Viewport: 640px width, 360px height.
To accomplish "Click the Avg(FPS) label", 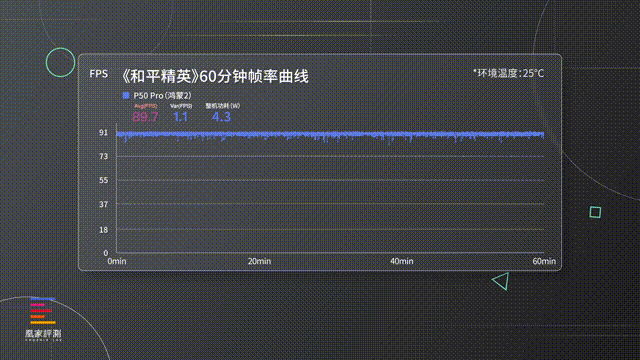I will point(146,106).
